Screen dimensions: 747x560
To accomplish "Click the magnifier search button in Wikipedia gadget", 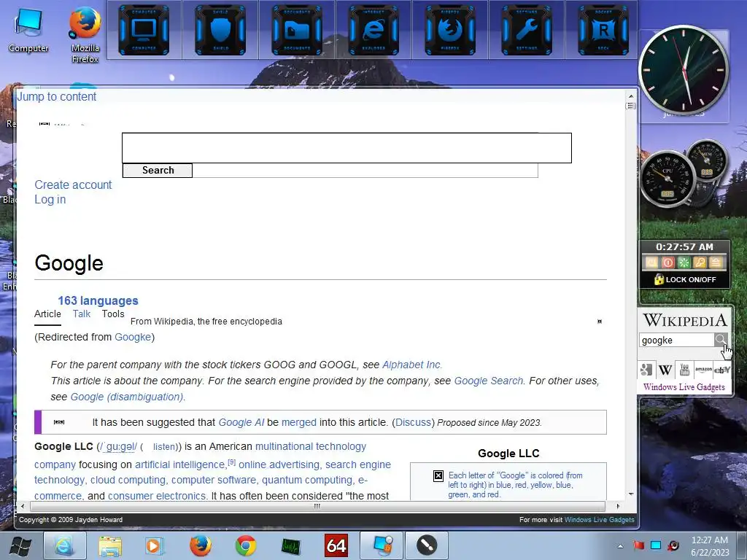I will 721,340.
